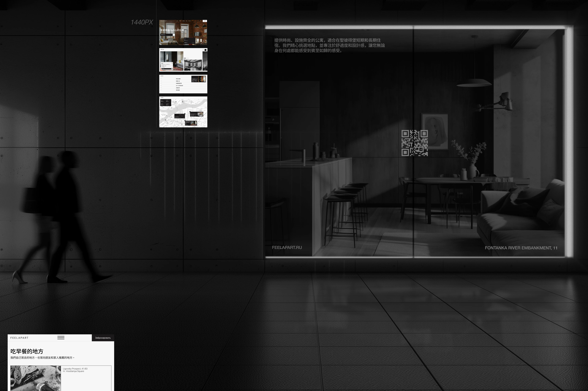The width and height of the screenshot is (588, 391).
Task: Click white booking button in desktop header
Action: coord(205,21)
